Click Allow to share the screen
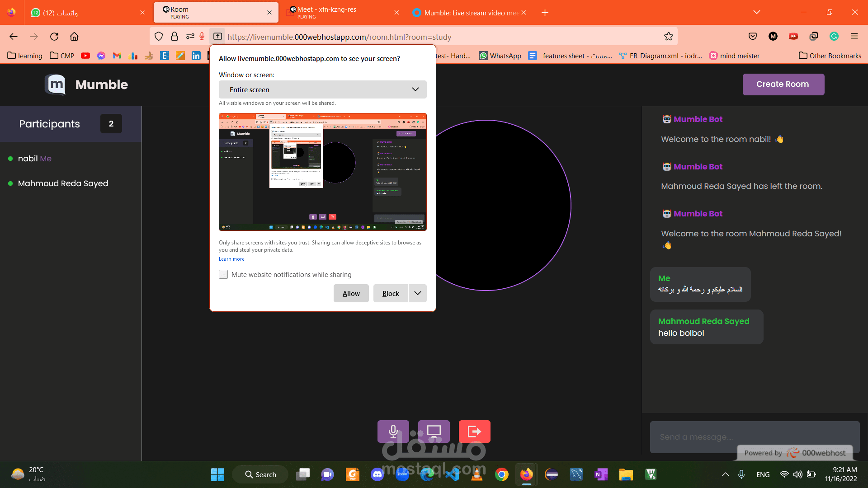 tap(351, 293)
